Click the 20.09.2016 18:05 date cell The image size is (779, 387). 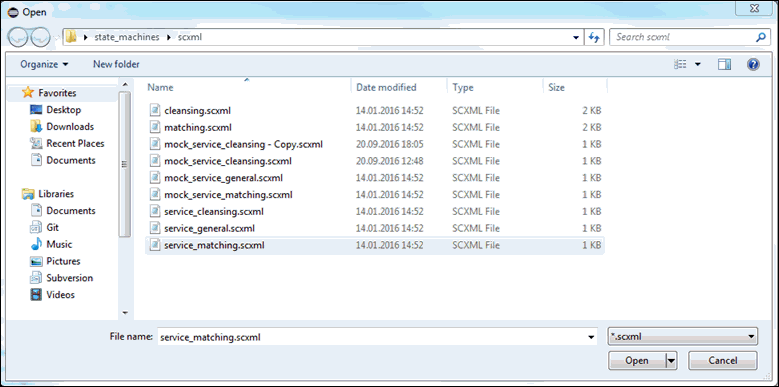pos(390,144)
